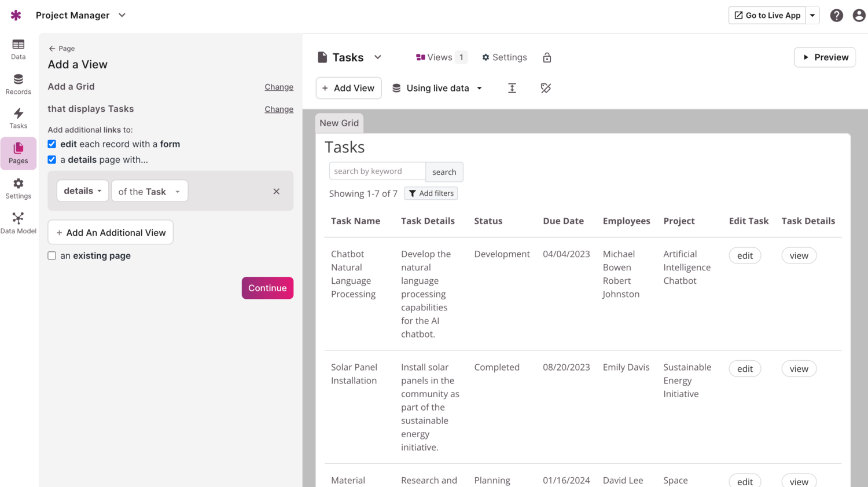This screenshot has height=487, width=868.
Task: Enable the existing page checkbox
Action: click(x=52, y=255)
